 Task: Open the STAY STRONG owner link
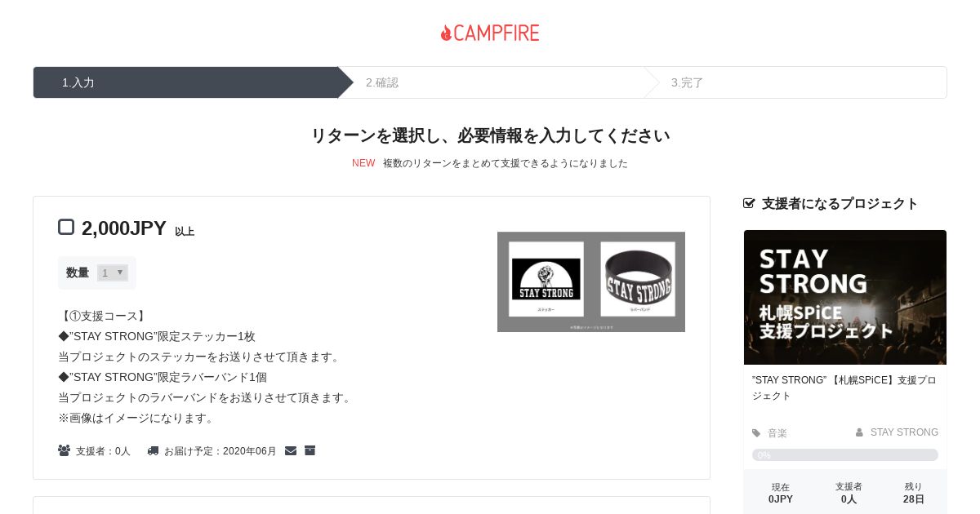point(904,432)
